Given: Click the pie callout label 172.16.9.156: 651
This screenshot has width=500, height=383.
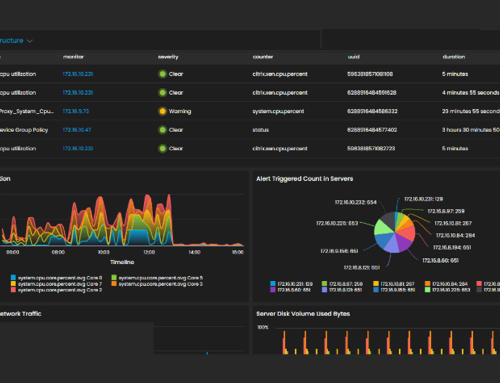Looking at the screenshot, I should [339, 251].
